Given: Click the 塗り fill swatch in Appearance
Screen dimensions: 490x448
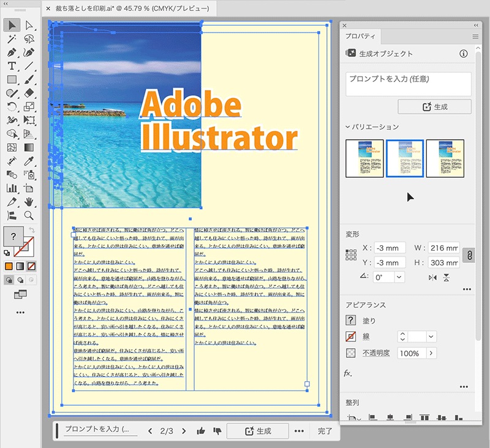Looking at the screenshot, I should click(350, 320).
